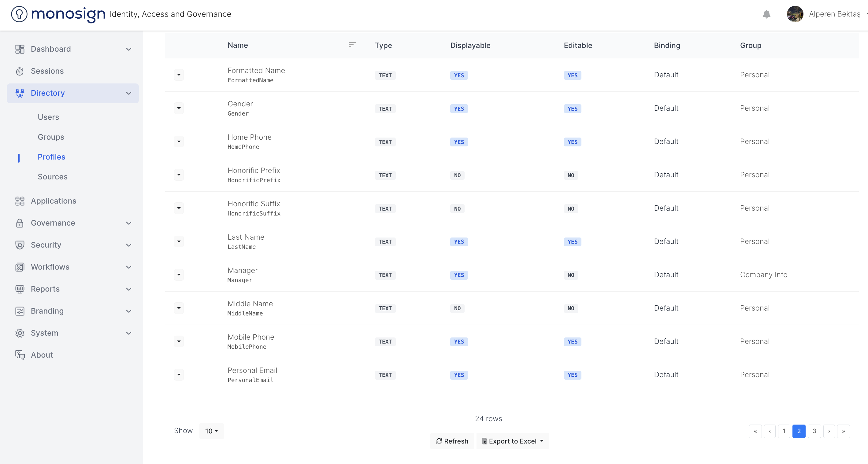Open Alperen Bektaş user avatar
Image resolution: width=868 pixels, height=464 pixels.
(795, 14)
